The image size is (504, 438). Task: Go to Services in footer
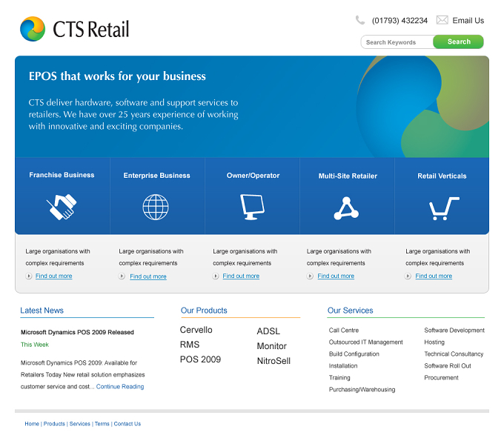tap(80, 424)
